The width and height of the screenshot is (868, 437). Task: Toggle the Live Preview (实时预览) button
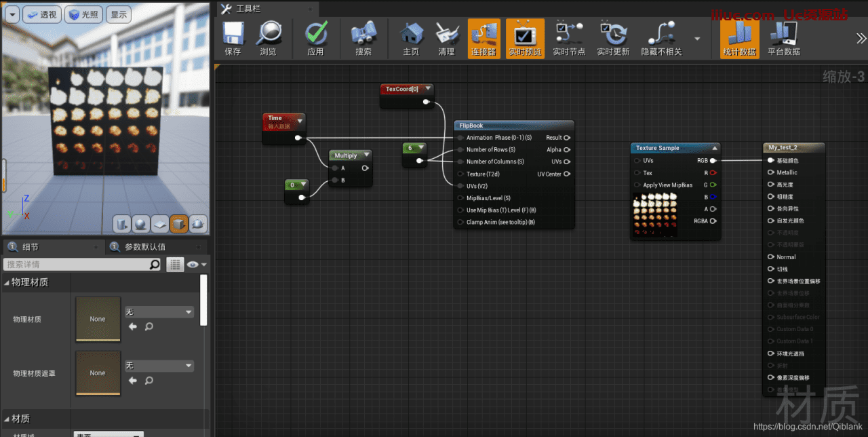[525, 38]
